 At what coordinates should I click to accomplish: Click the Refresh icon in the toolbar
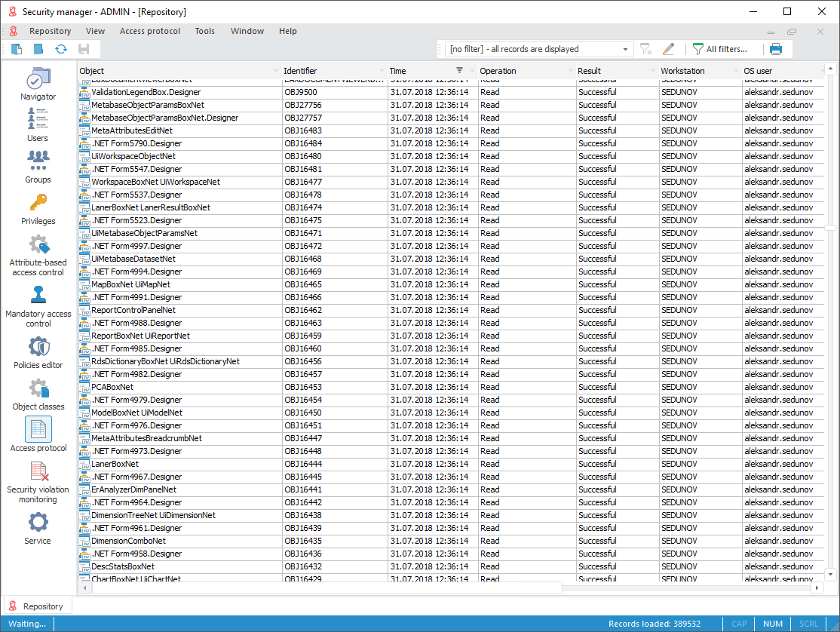(x=61, y=49)
